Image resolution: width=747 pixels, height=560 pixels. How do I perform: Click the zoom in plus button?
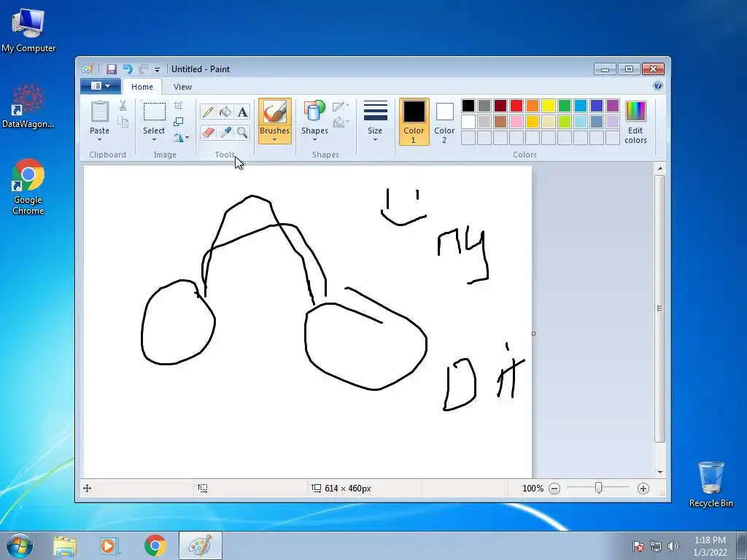pyautogui.click(x=643, y=489)
